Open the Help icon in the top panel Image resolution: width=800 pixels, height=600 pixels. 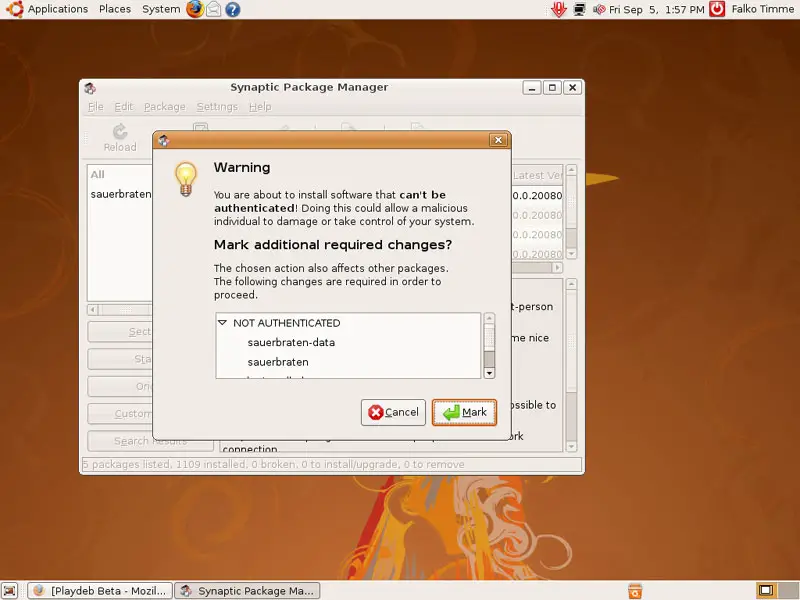tap(233, 9)
